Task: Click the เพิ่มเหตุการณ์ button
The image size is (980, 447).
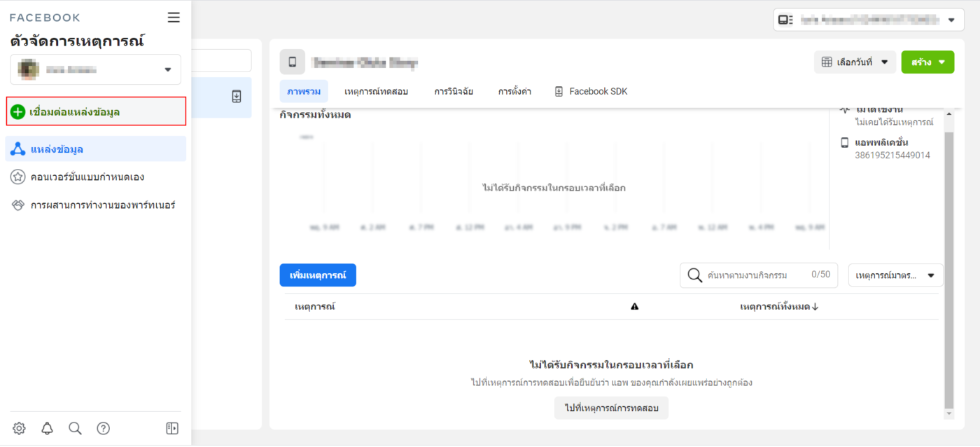Action: [x=318, y=275]
